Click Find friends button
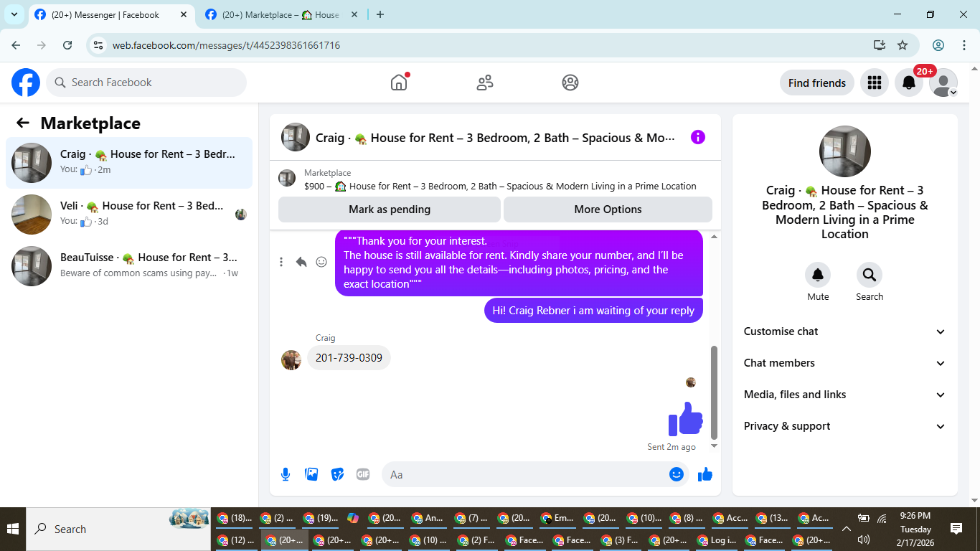 [x=817, y=83]
